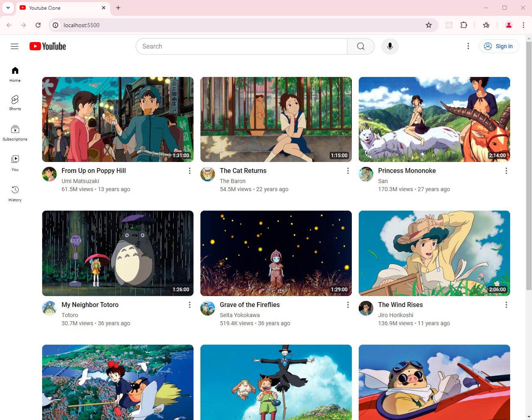Open browser Extensions puzzle icon
This screenshot has width=532, height=420.
[x=464, y=25]
